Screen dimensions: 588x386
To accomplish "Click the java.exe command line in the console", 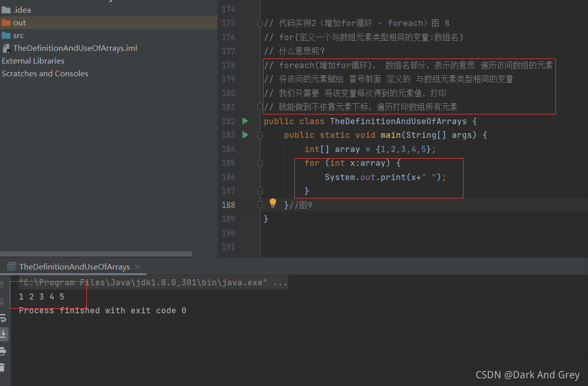I will coord(153,282).
